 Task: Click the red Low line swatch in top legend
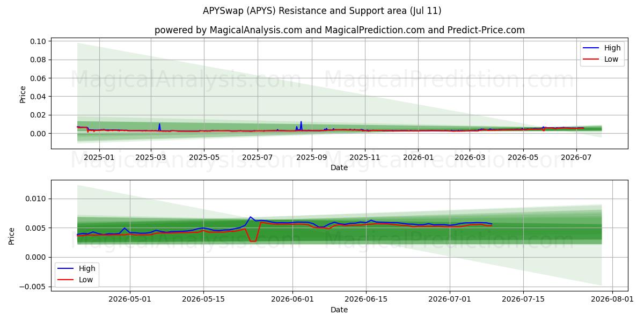[591, 60]
